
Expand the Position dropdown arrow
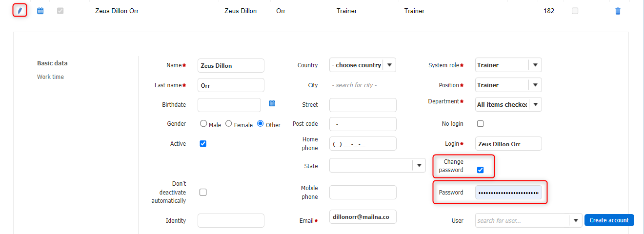(x=535, y=85)
